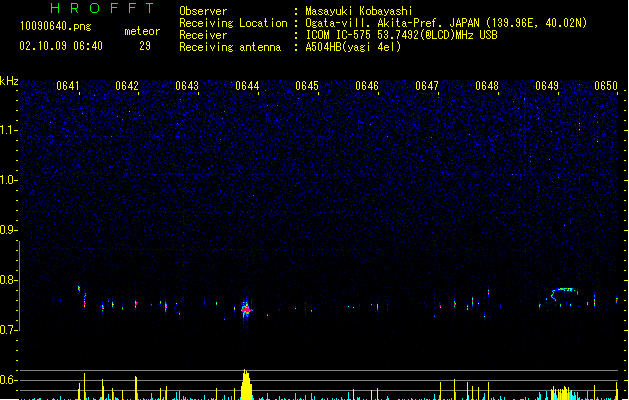Click the 1.1 kHz axis label

click(8, 130)
